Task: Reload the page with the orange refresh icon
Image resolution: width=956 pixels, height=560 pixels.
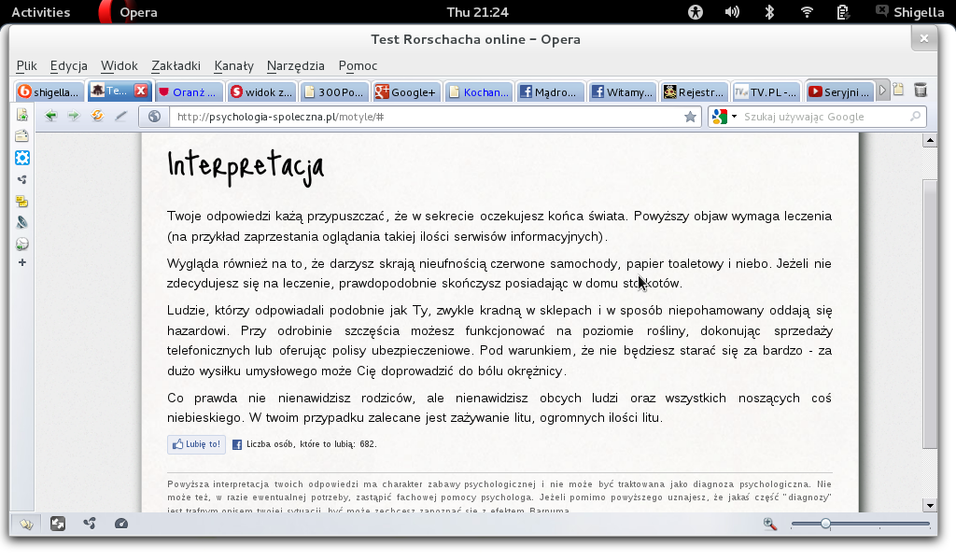Action: click(97, 116)
